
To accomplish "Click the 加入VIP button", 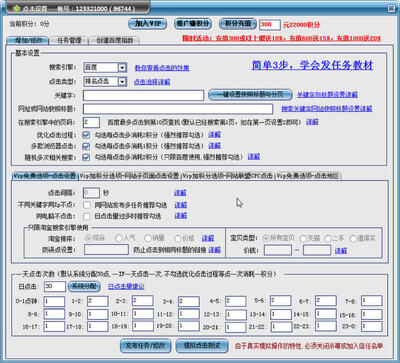I will click(147, 24).
